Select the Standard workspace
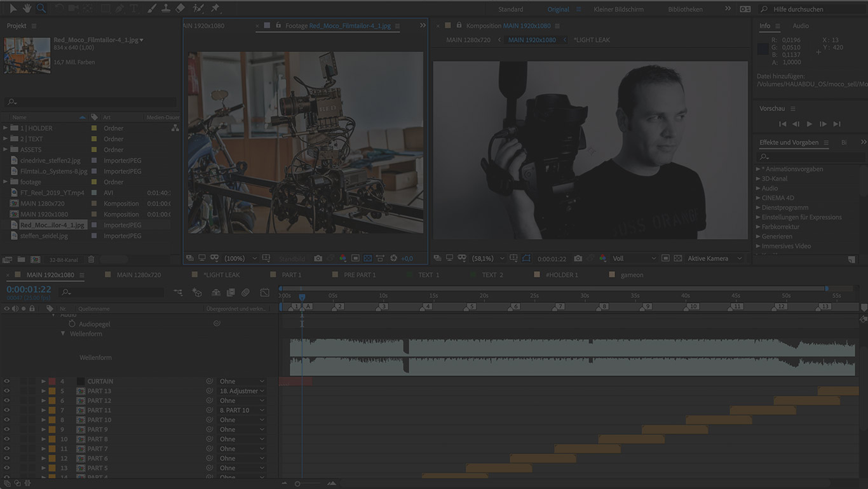This screenshot has height=489, width=868. [510, 10]
